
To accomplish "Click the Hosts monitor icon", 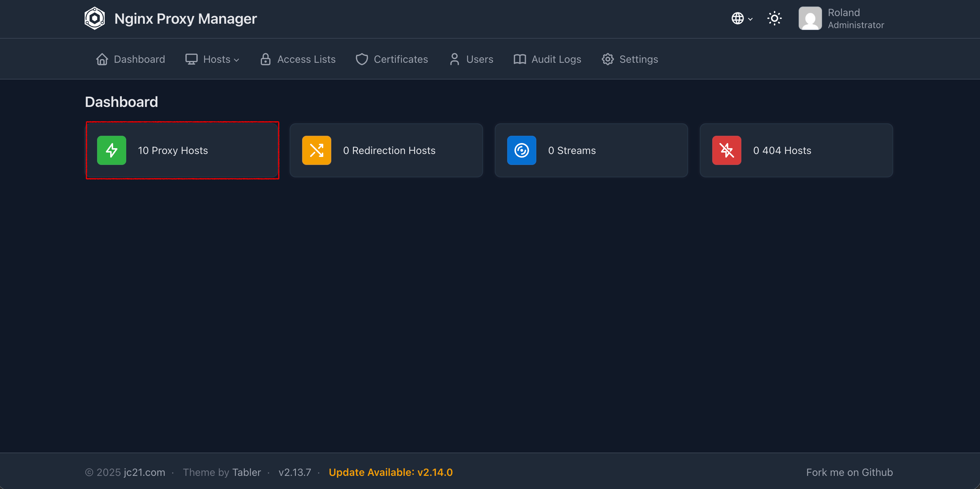I will point(191,59).
